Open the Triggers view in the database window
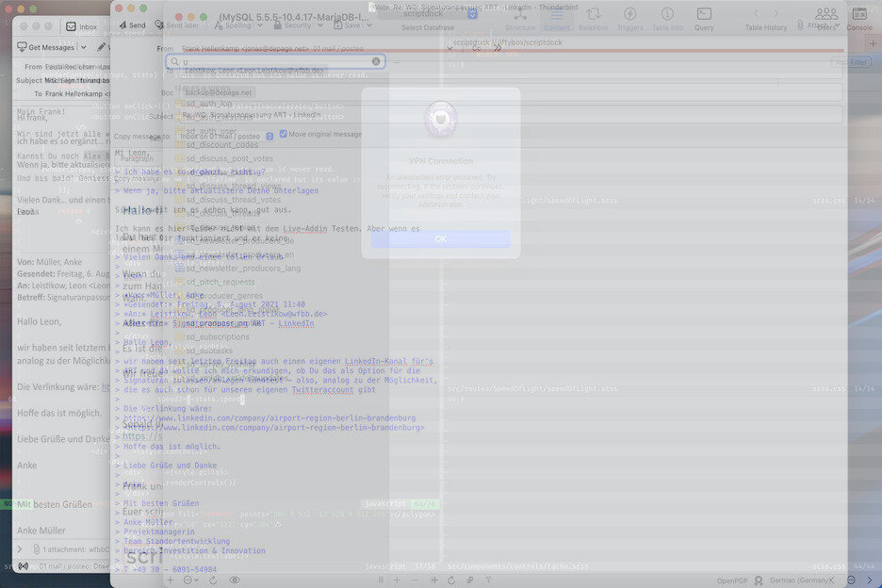The image size is (882, 588). 630,19
